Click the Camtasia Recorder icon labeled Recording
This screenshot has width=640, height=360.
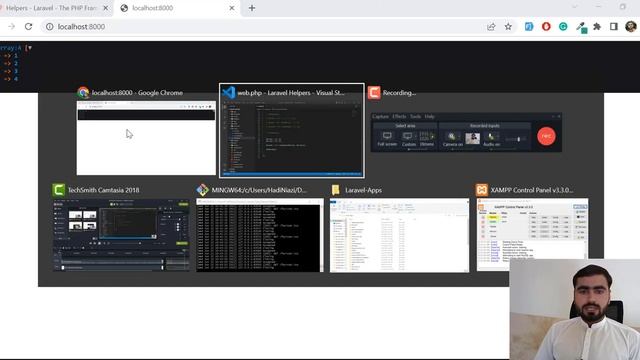tap(374, 93)
